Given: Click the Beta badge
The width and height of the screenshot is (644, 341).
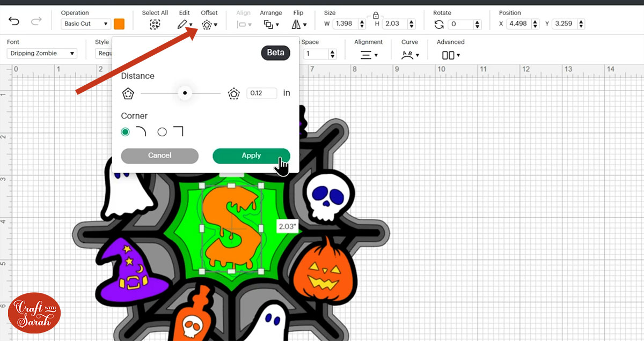Looking at the screenshot, I should (275, 53).
